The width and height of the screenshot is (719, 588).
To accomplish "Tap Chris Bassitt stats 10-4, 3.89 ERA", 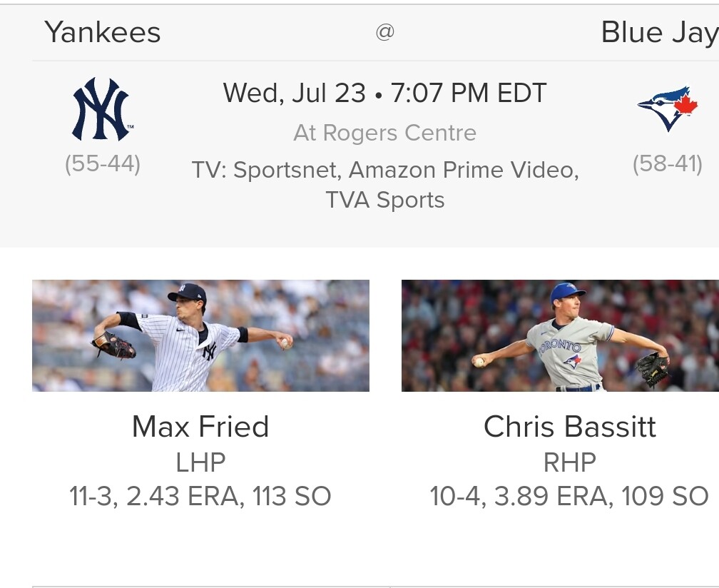I will tap(569, 496).
